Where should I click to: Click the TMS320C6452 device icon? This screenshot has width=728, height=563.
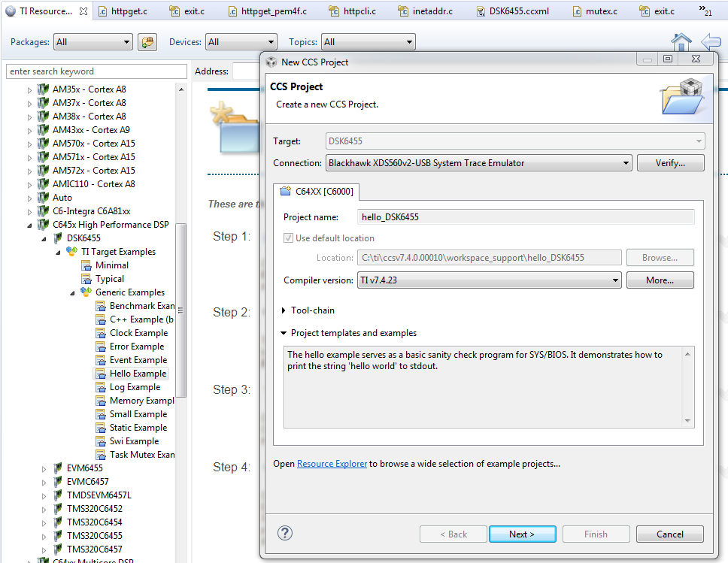58,509
